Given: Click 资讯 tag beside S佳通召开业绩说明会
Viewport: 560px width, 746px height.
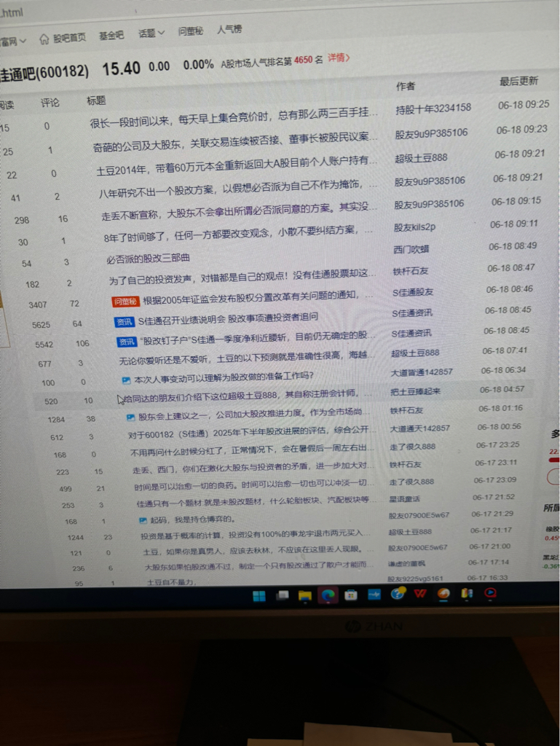Looking at the screenshot, I should pos(125,322).
